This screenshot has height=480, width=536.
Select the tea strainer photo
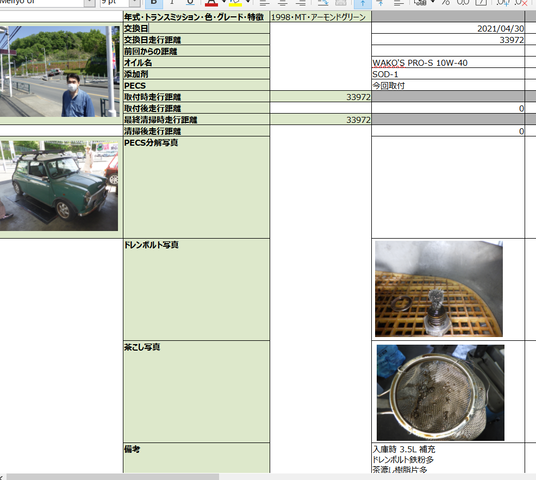point(440,392)
